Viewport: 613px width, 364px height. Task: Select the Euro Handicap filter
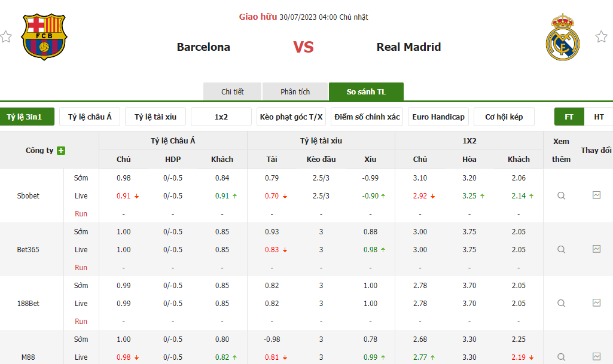(x=438, y=117)
